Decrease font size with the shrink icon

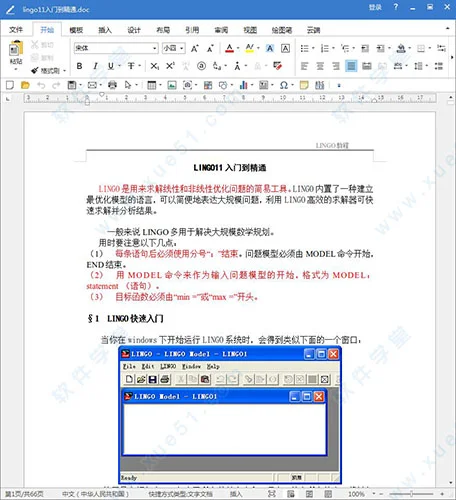(210, 49)
